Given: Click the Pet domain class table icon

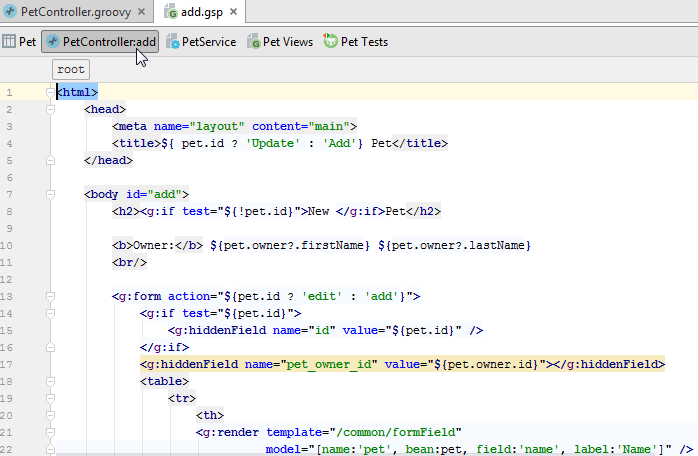Looking at the screenshot, I should 9,42.
